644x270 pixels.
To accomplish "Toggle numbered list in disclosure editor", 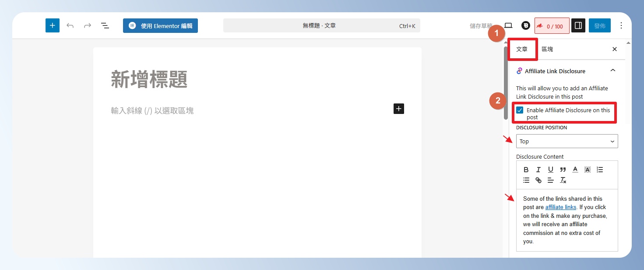I will pyautogui.click(x=600, y=170).
